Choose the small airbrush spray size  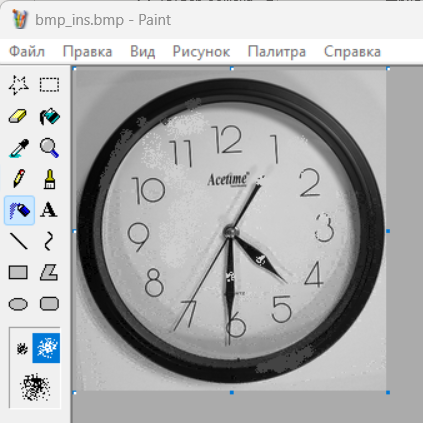tap(22, 348)
